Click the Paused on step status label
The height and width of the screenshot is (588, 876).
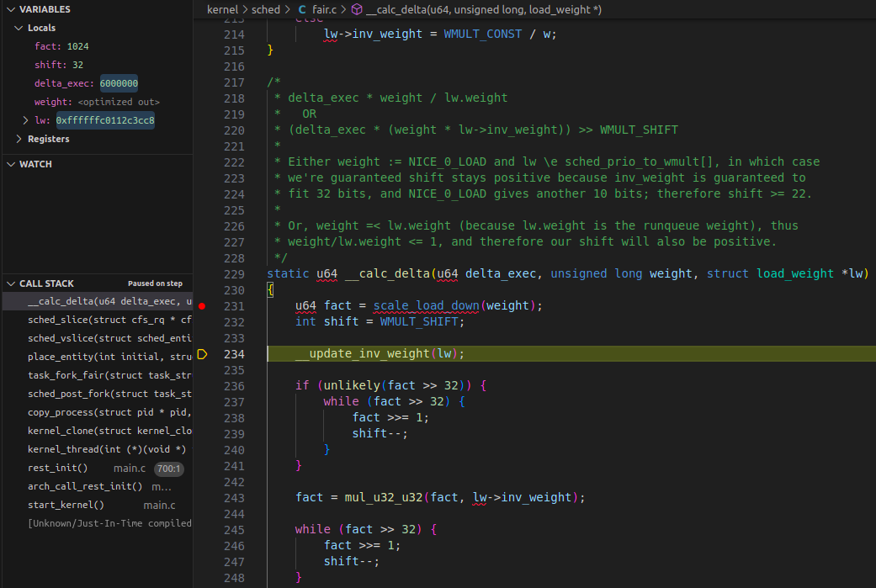pyautogui.click(x=156, y=283)
